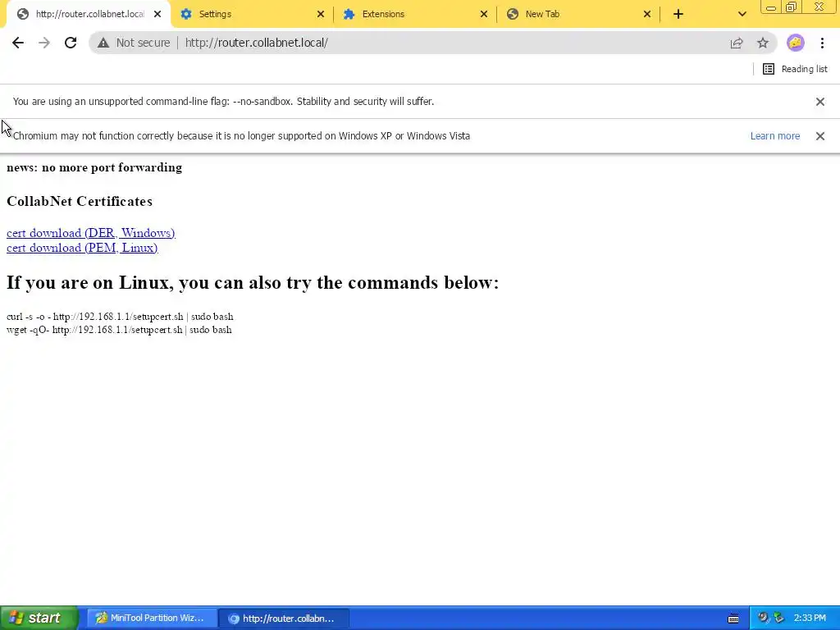
Task: Switch to the Settings tab
Action: tap(252, 14)
